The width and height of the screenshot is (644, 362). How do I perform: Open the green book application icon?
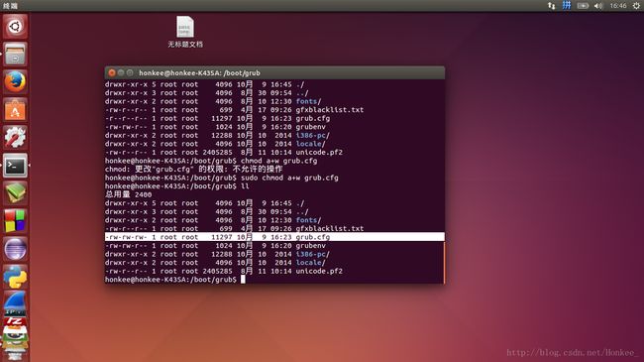[x=15, y=193]
